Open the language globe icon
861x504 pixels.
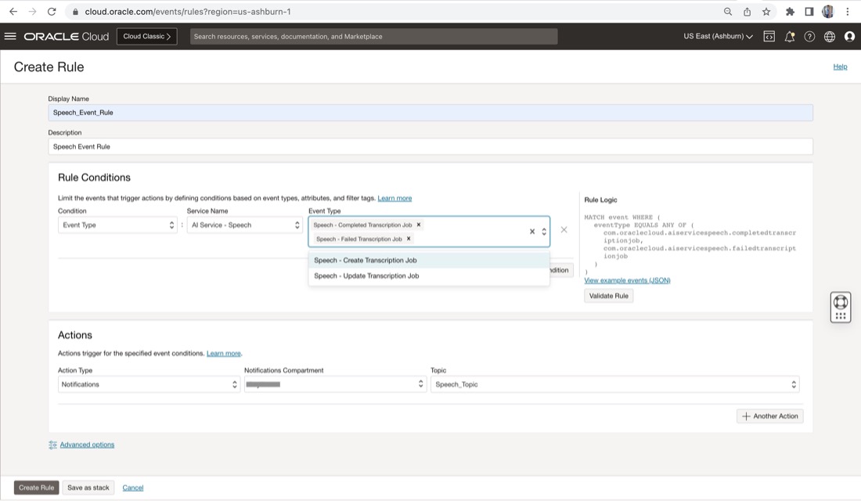[x=830, y=36]
